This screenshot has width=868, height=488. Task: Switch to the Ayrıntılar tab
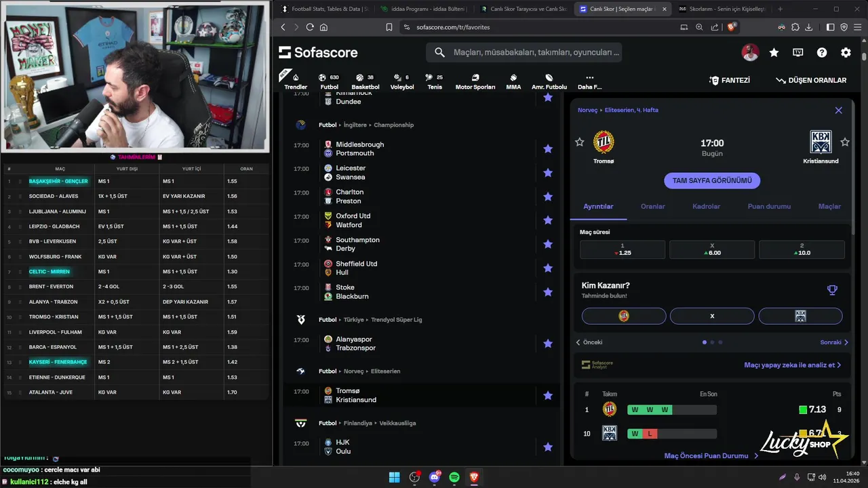(598, 206)
